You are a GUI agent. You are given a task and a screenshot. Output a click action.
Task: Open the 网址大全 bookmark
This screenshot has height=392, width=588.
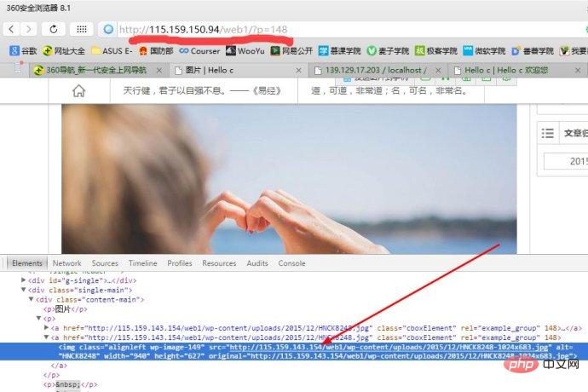[63, 51]
